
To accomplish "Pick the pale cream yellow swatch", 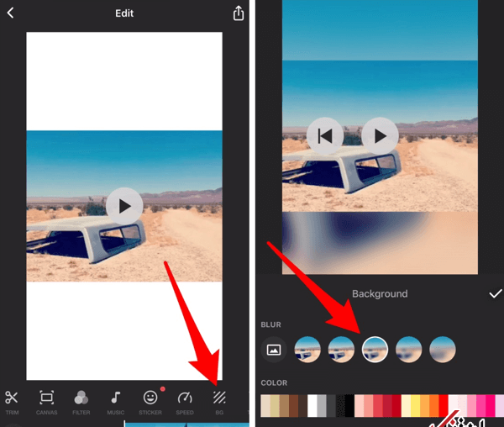I will tap(406, 406).
